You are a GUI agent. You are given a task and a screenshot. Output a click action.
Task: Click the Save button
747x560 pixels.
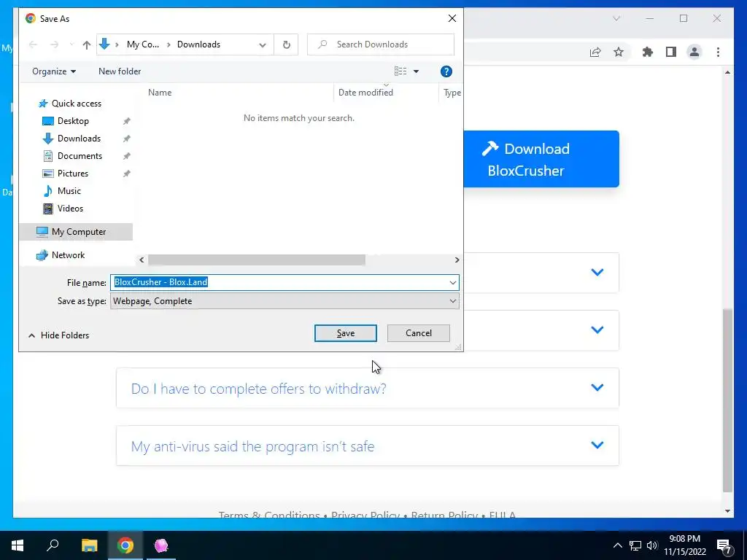click(345, 333)
